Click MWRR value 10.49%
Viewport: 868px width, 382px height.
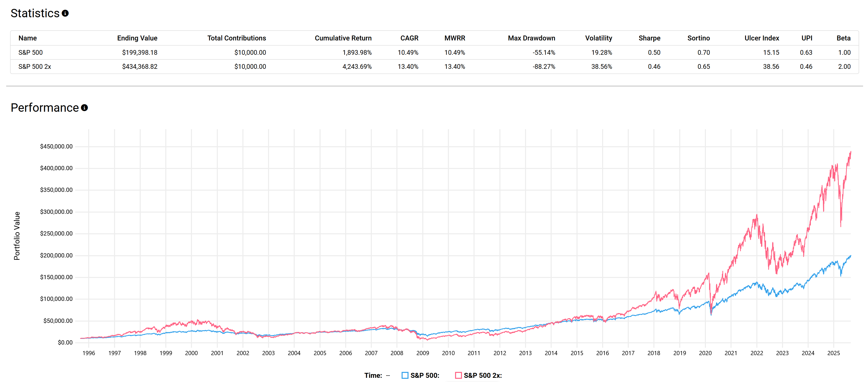tap(455, 53)
